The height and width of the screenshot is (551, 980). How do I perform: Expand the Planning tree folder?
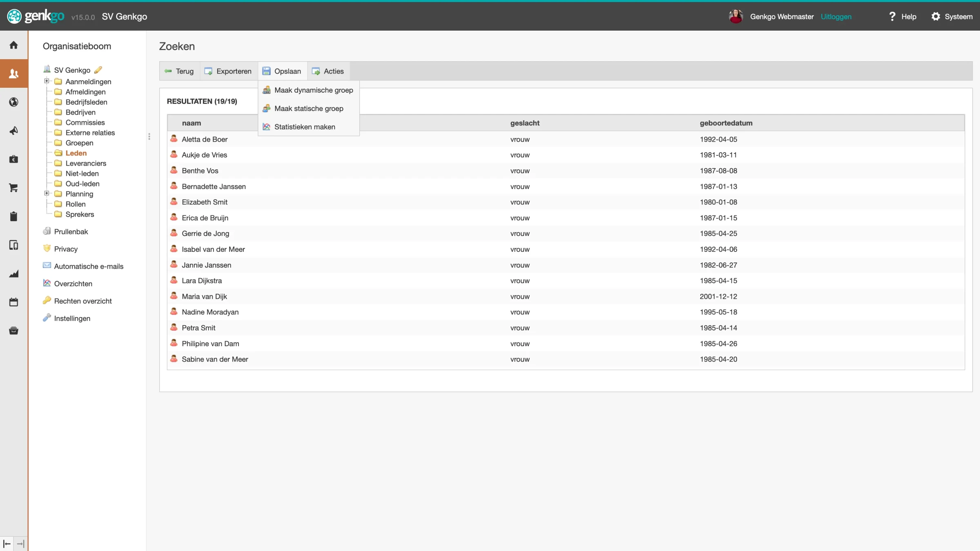point(47,193)
